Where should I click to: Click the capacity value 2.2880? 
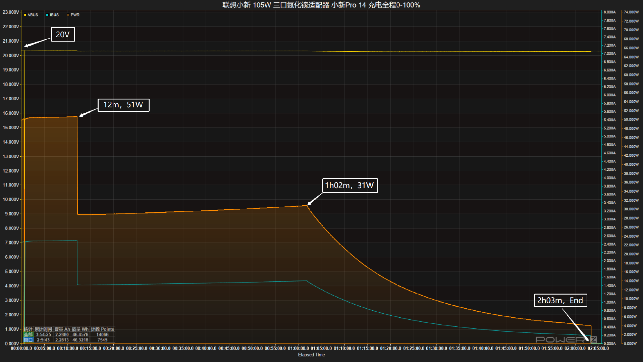(62, 334)
